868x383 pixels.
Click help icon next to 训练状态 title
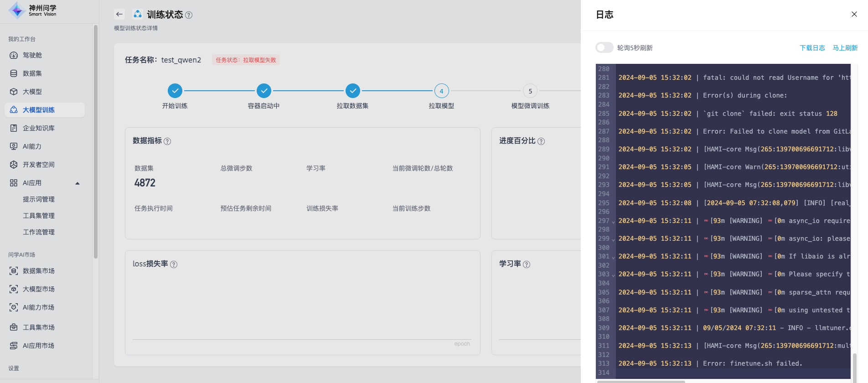pyautogui.click(x=189, y=15)
